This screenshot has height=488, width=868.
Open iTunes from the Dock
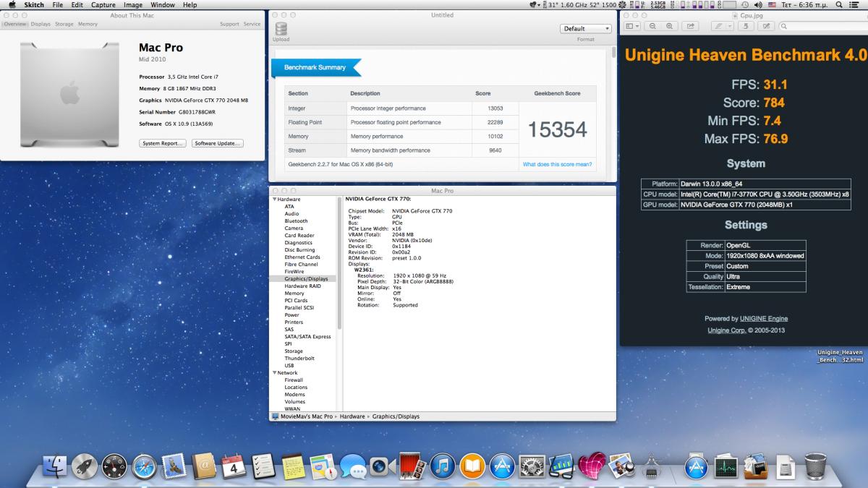click(x=442, y=467)
